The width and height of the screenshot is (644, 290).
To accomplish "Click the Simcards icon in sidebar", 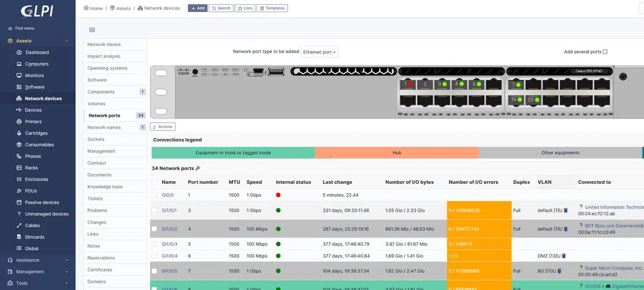I will pos(19,237).
